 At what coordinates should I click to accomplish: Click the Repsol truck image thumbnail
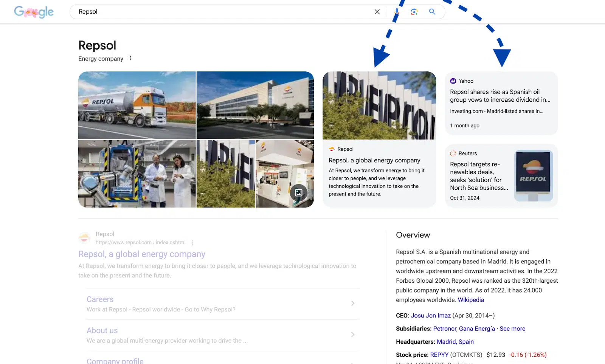tap(137, 105)
